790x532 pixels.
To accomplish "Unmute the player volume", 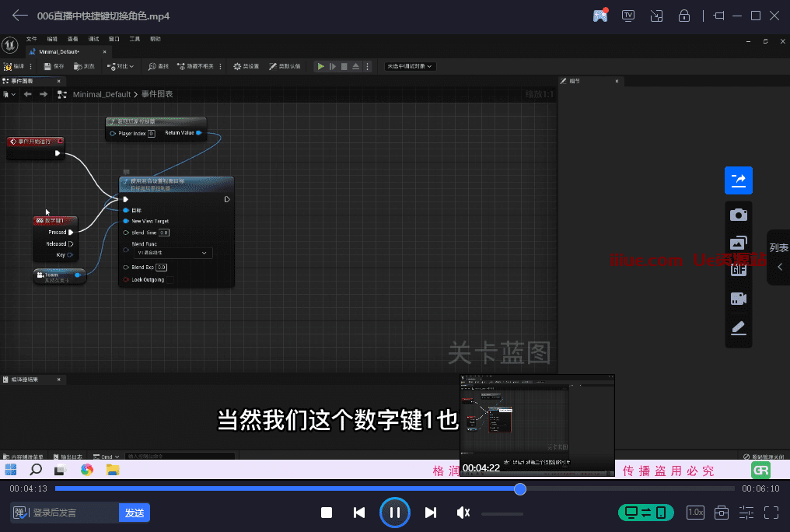I will pos(463,513).
